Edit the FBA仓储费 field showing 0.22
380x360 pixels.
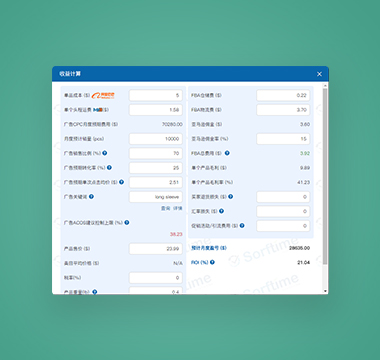283,95
